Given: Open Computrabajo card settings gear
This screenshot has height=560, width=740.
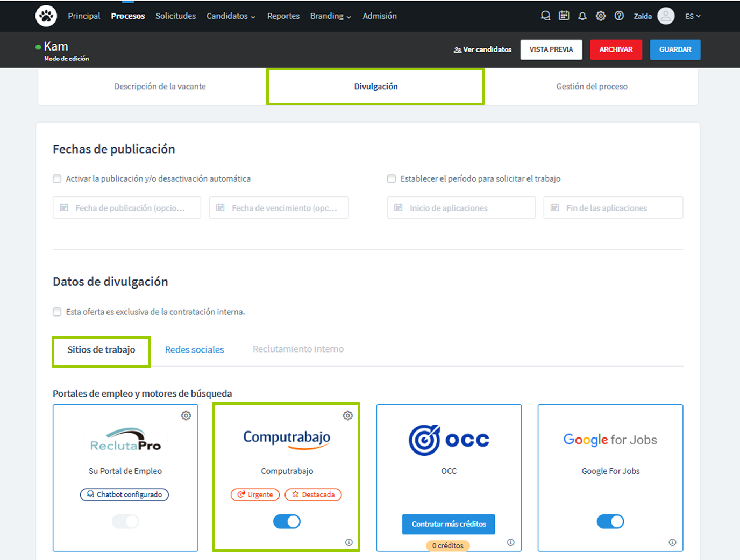Looking at the screenshot, I should (x=348, y=415).
